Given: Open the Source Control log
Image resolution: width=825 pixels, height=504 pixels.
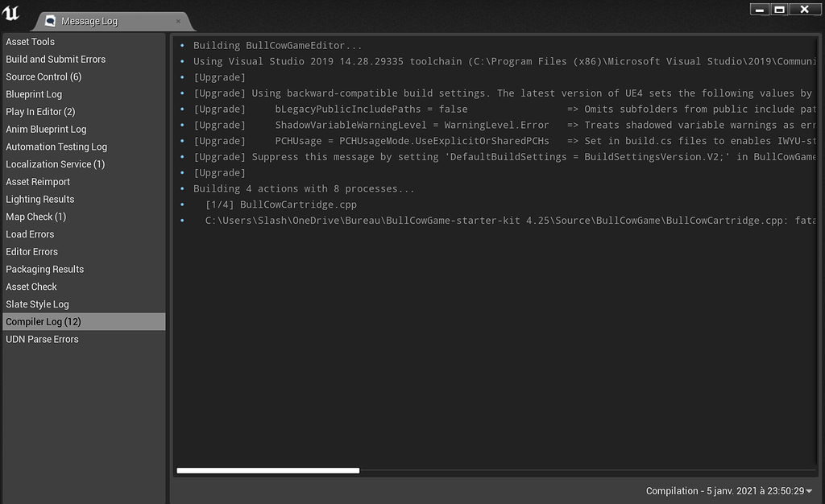Looking at the screenshot, I should 44,76.
